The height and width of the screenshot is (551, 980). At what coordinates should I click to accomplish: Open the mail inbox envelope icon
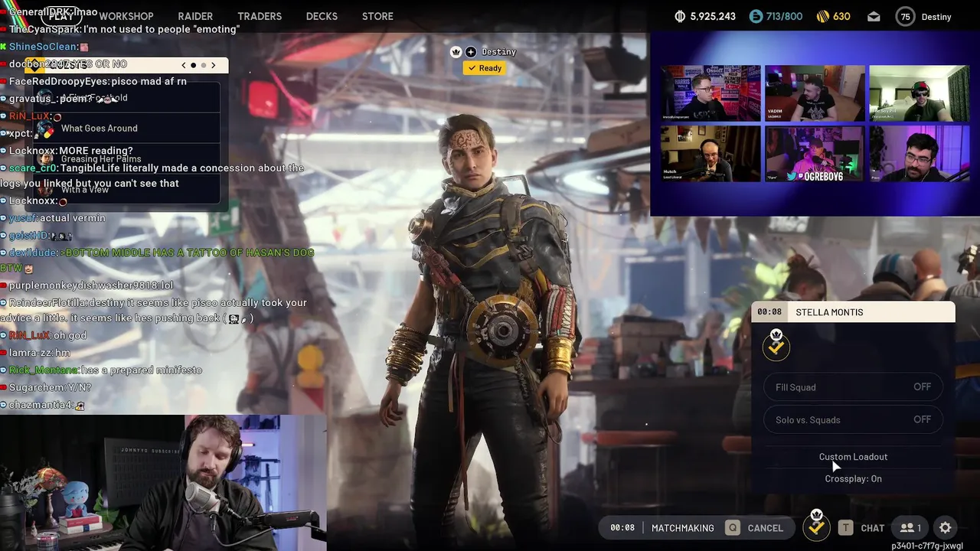[874, 16]
